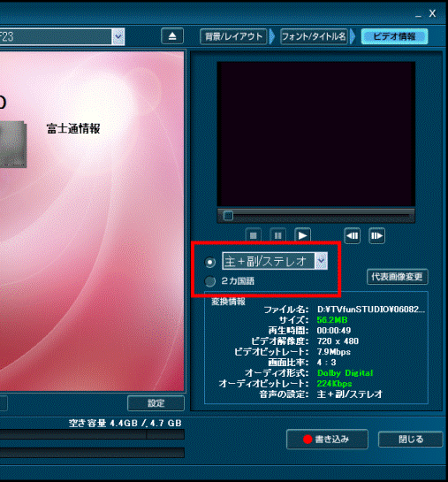Click the Dolby Digital audio format value
The width and height of the screenshot is (448, 482).
pyautogui.click(x=345, y=373)
